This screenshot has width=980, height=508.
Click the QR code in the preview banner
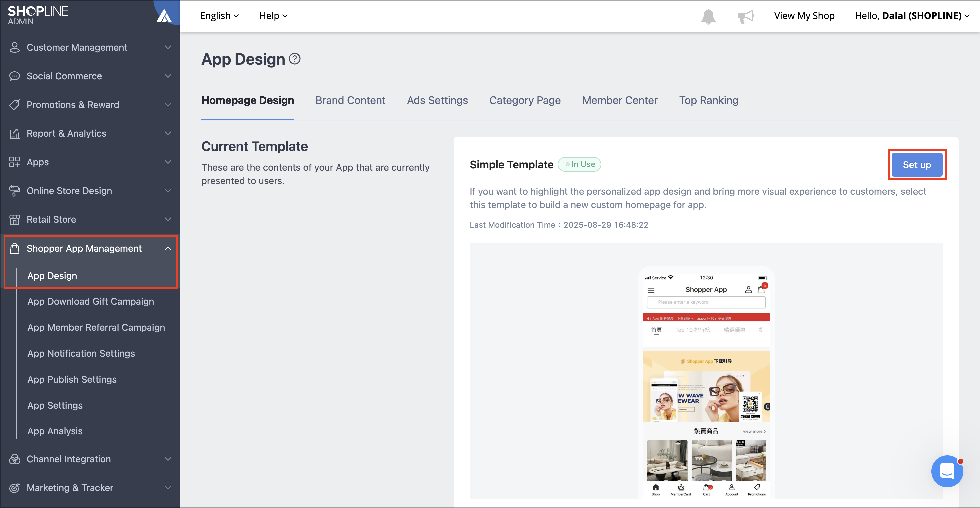point(750,404)
